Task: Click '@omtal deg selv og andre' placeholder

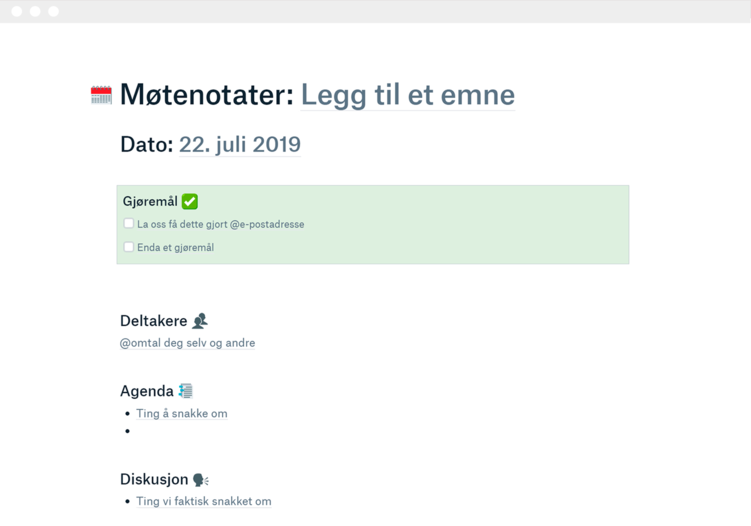Action: [187, 343]
